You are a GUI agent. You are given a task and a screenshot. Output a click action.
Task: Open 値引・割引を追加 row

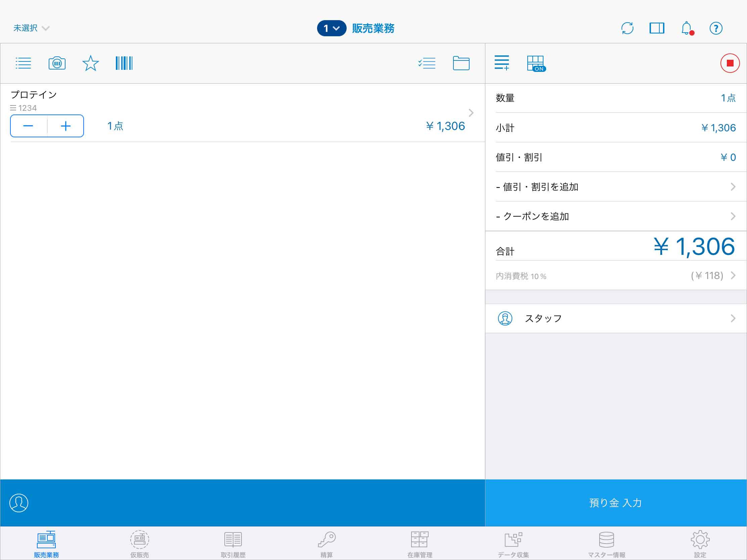coord(615,187)
